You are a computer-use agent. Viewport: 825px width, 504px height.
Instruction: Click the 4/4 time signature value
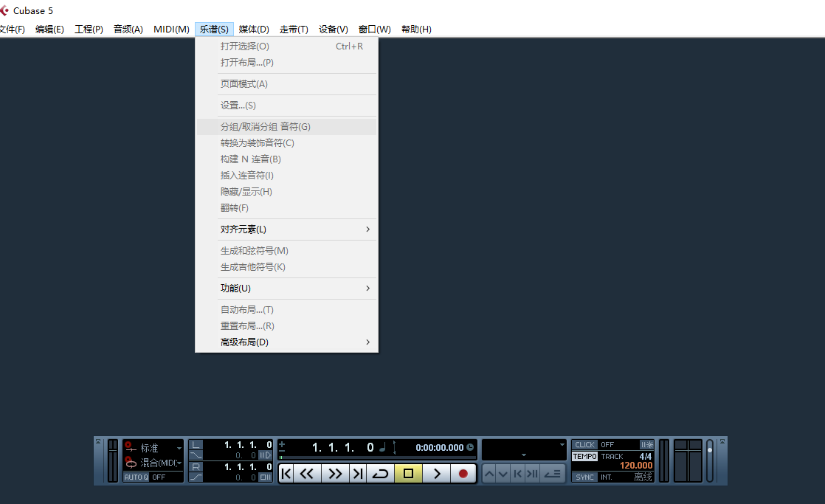coord(646,456)
